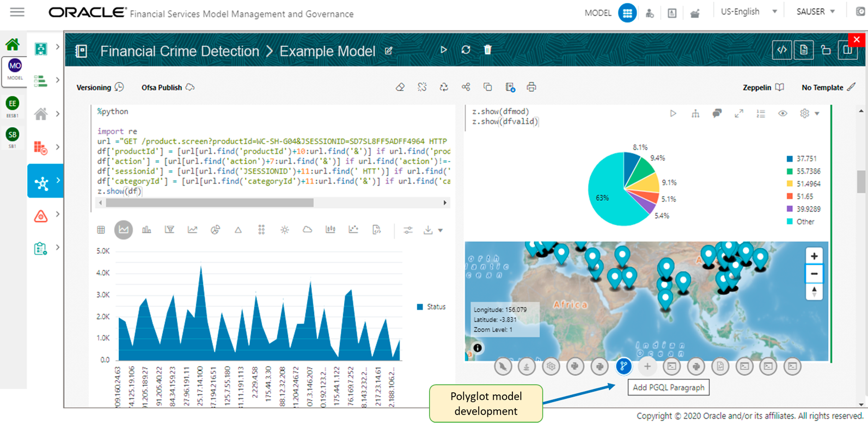Run all paragraphs from the notebook header
This screenshot has width=868, height=426.
(x=444, y=50)
